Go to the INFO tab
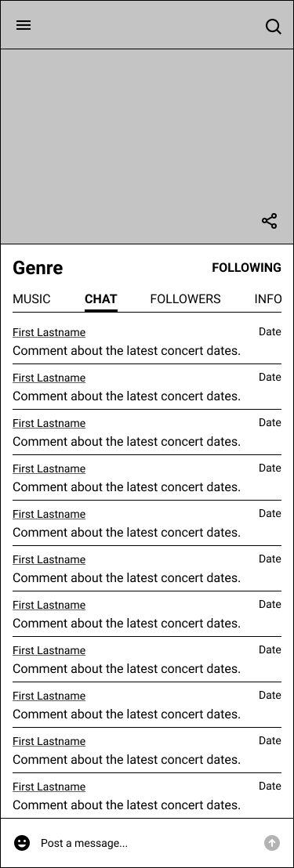The width and height of the screenshot is (294, 868). coord(268,299)
